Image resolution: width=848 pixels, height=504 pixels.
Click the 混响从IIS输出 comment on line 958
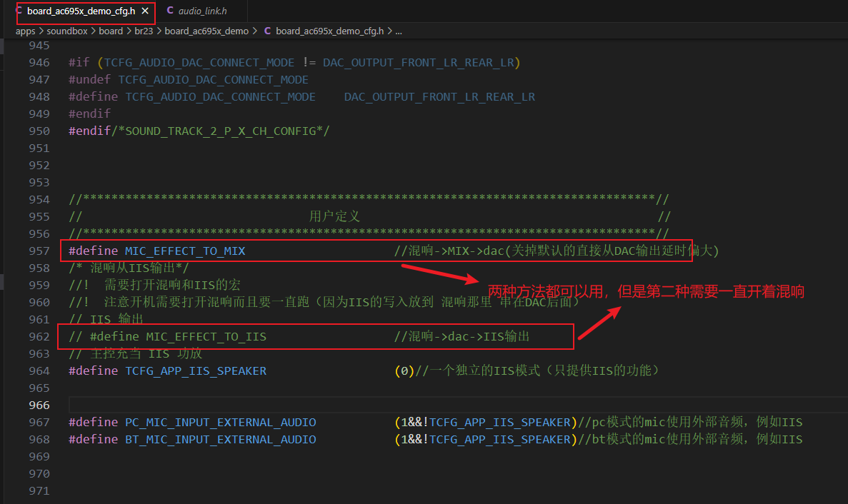129,268
